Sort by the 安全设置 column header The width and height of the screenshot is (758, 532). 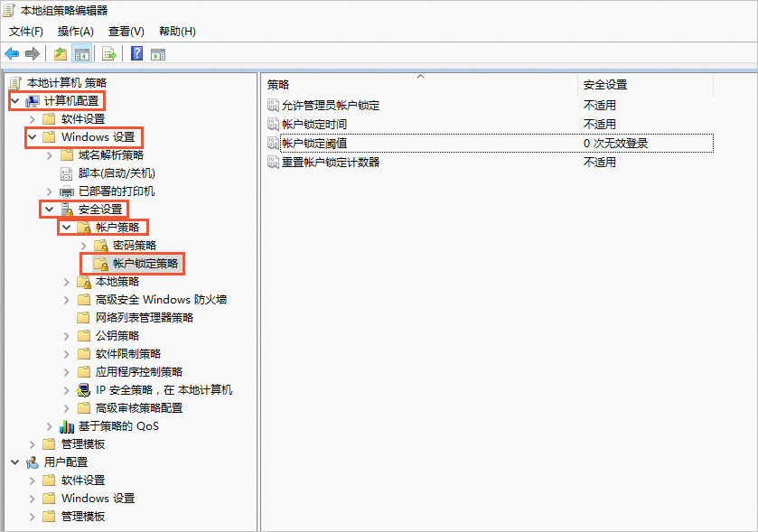click(x=645, y=85)
